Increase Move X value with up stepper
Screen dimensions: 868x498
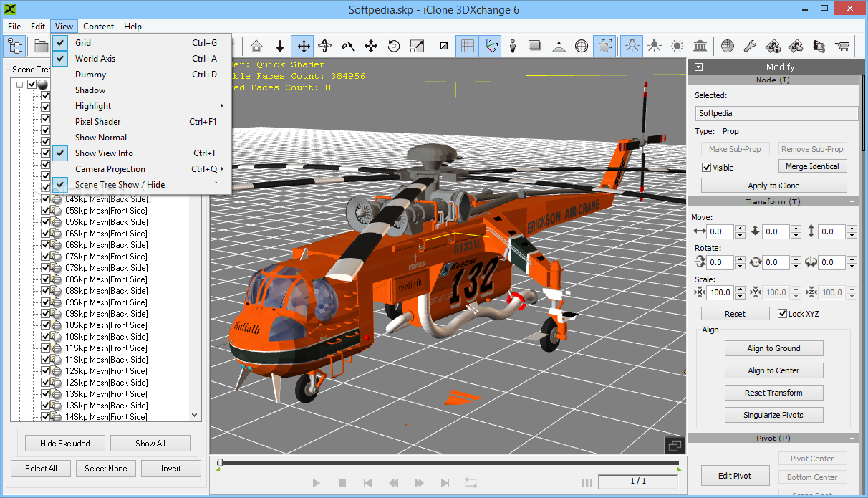[739, 229]
